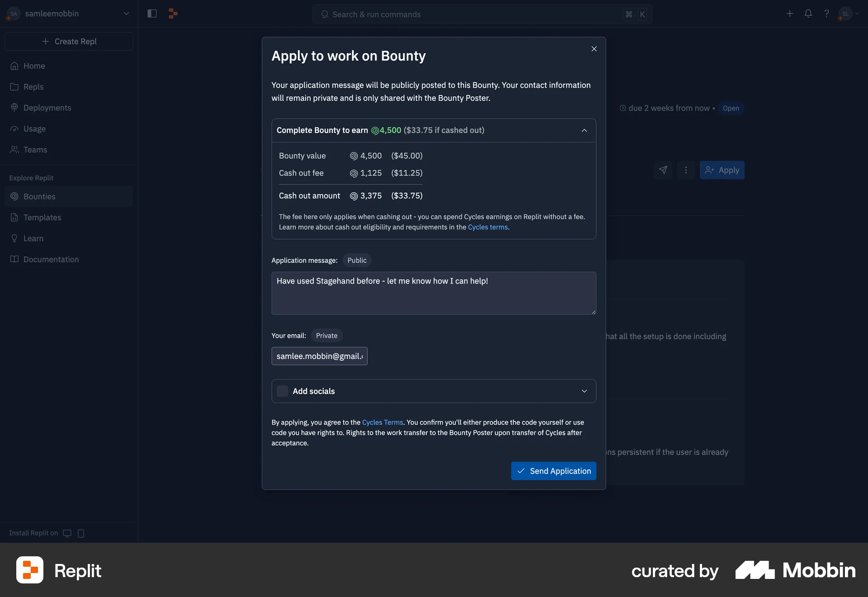The height and width of the screenshot is (597, 868).
Task: Collapse the Complete Bounty earnings section
Action: pos(584,130)
